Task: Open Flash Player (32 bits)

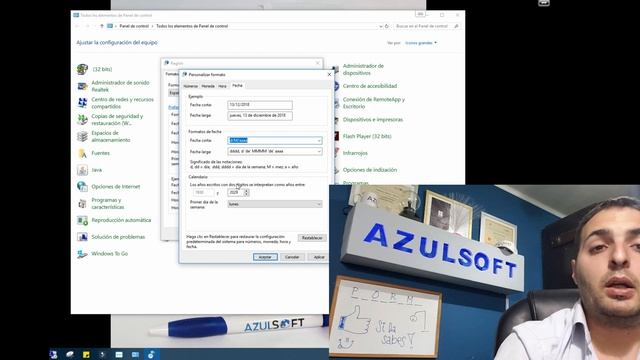Action: click(367, 136)
